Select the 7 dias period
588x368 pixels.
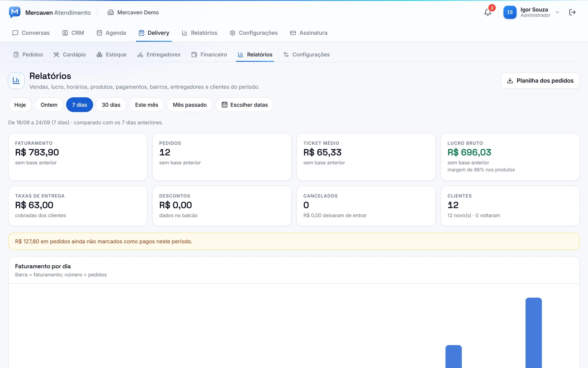point(79,105)
